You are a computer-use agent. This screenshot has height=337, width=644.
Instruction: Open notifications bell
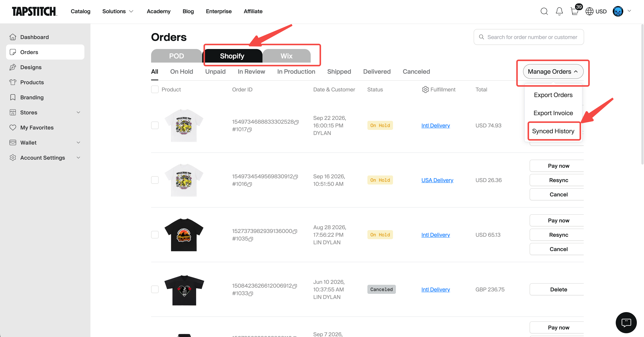559,11
